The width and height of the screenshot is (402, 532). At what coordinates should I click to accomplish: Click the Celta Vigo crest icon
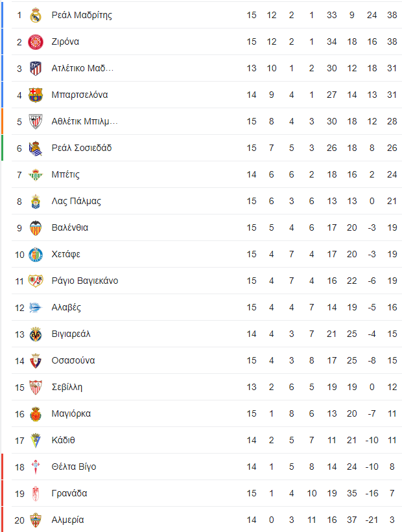click(36, 467)
